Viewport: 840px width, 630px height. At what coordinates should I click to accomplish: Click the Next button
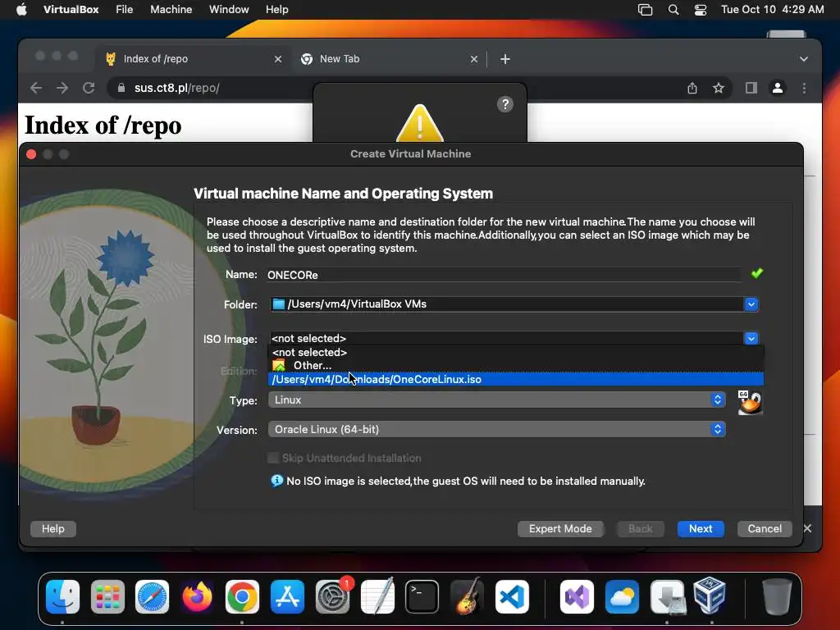tap(701, 529)
